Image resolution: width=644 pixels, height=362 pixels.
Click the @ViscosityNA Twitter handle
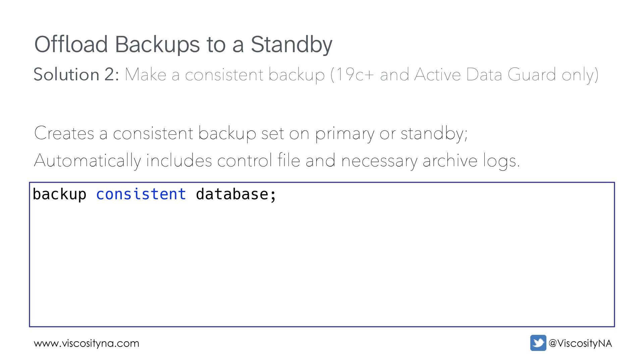point(580,343)
